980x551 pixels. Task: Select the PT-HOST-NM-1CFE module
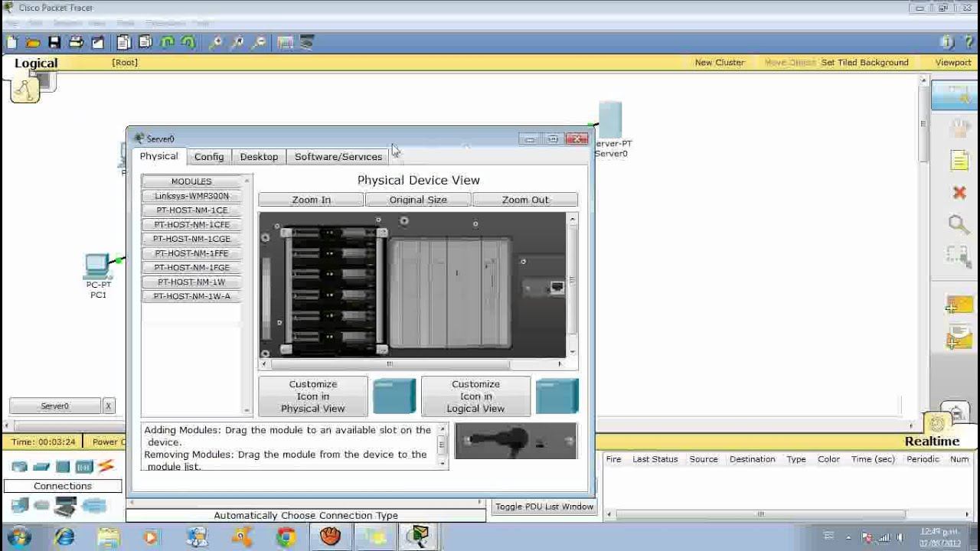191,225
